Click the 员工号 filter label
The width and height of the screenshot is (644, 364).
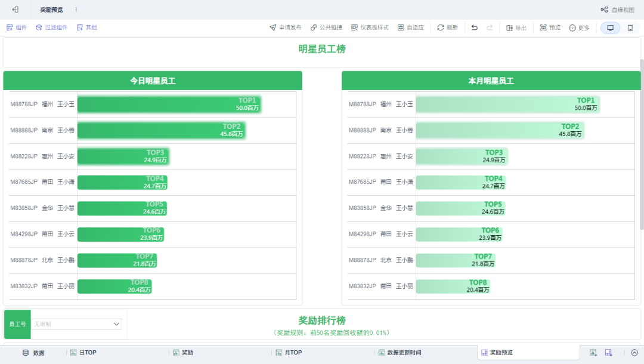pyautogui.click(x=17, y=324)
